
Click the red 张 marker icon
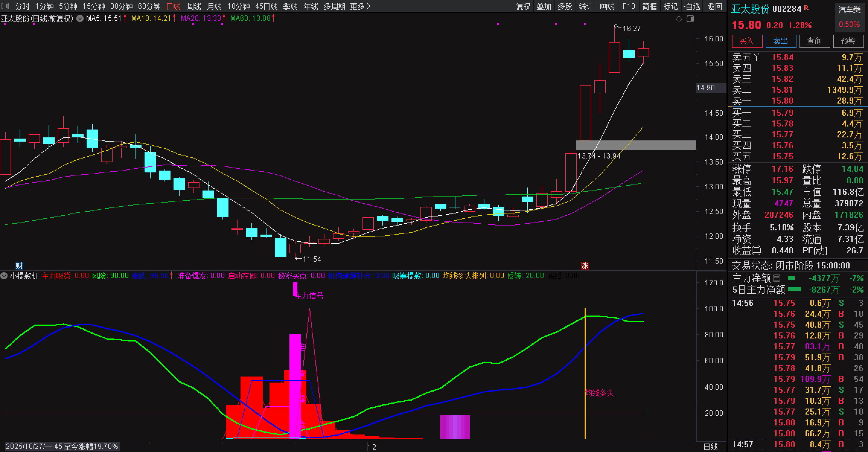[x=585, y=266]
